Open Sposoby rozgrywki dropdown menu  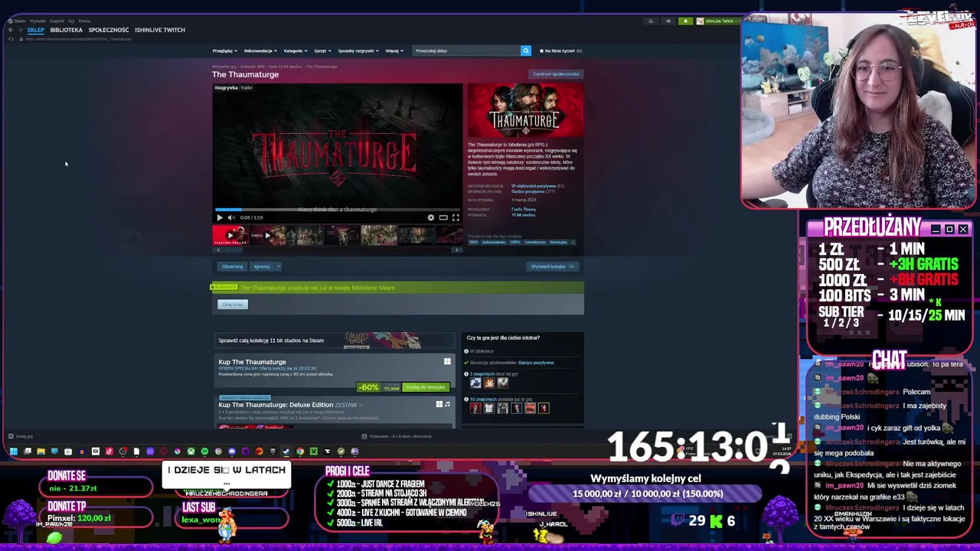358,51
